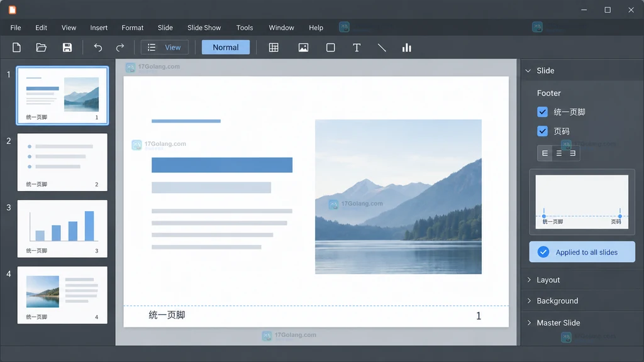
Task: Select slide 4 thumbnail with beach photo
Action: click(62, 295)
